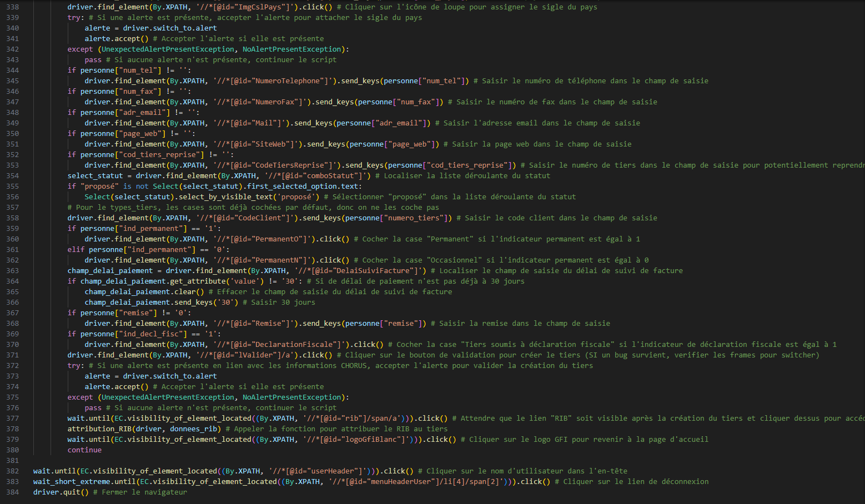The width and height of the screenshot is (865, 504).
Task: Click line number 357 beside the comment line
Action: click(x=12, y=208)
